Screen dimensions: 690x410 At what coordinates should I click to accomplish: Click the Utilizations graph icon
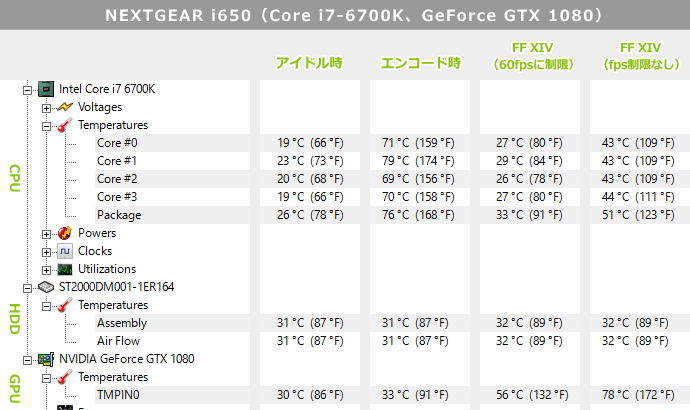pyautogui.click(x=65, y=269)
